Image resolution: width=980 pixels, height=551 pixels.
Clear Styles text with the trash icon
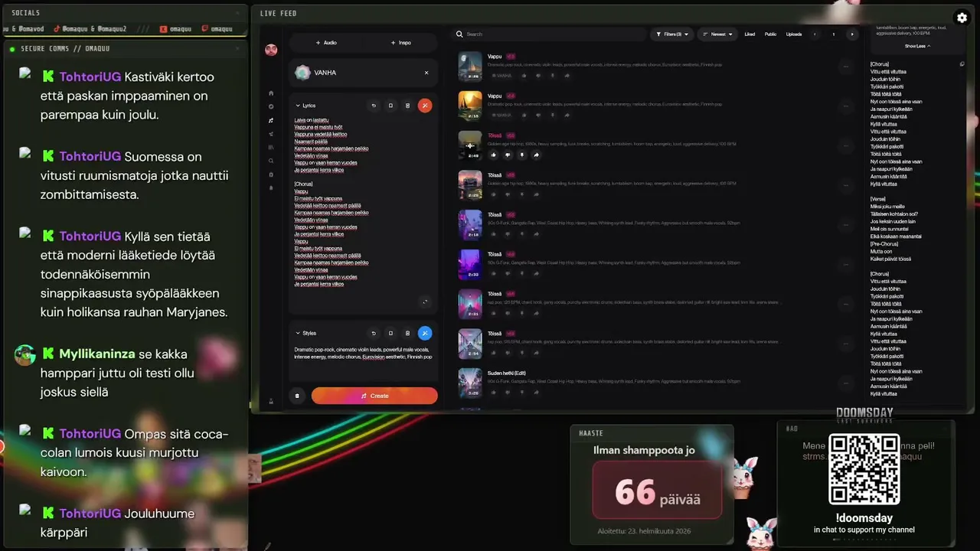tap(407, 333)
